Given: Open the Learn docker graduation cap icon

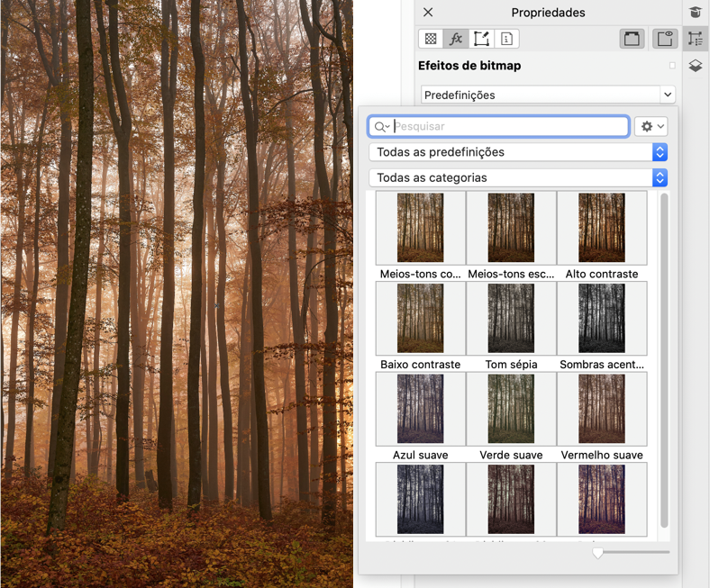Looking at the screenshot, I should [695, 12].
